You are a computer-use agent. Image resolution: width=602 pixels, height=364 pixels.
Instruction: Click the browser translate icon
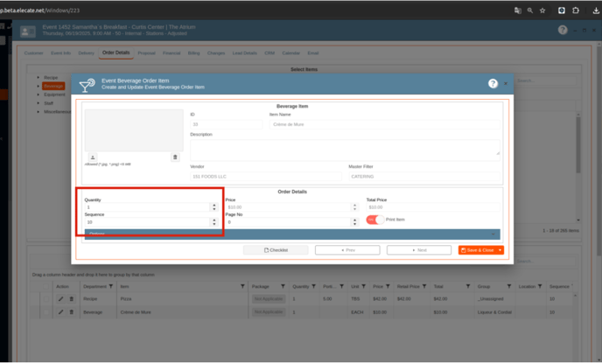coord(518,10)
